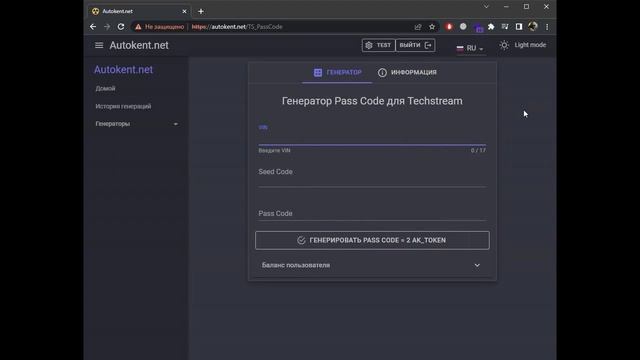Open the Extensions puzzle icon
Viewport: 640px width, 360px height.
point(491,27)
